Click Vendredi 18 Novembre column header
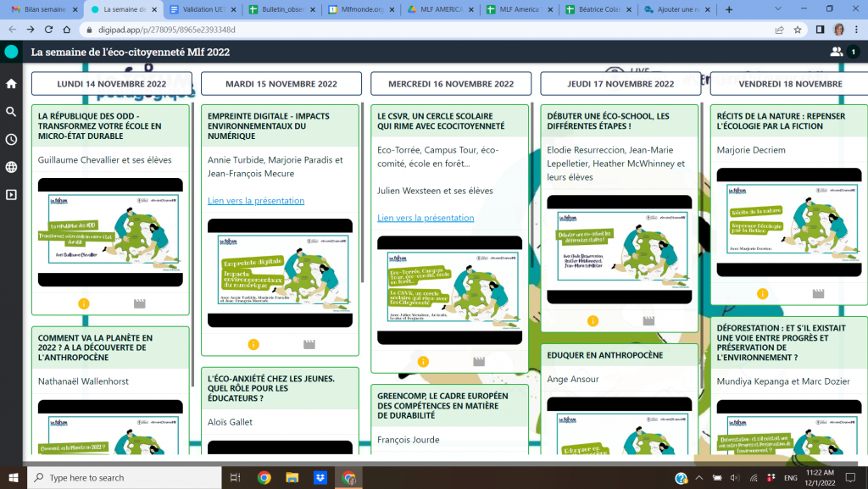 point(790,84)
